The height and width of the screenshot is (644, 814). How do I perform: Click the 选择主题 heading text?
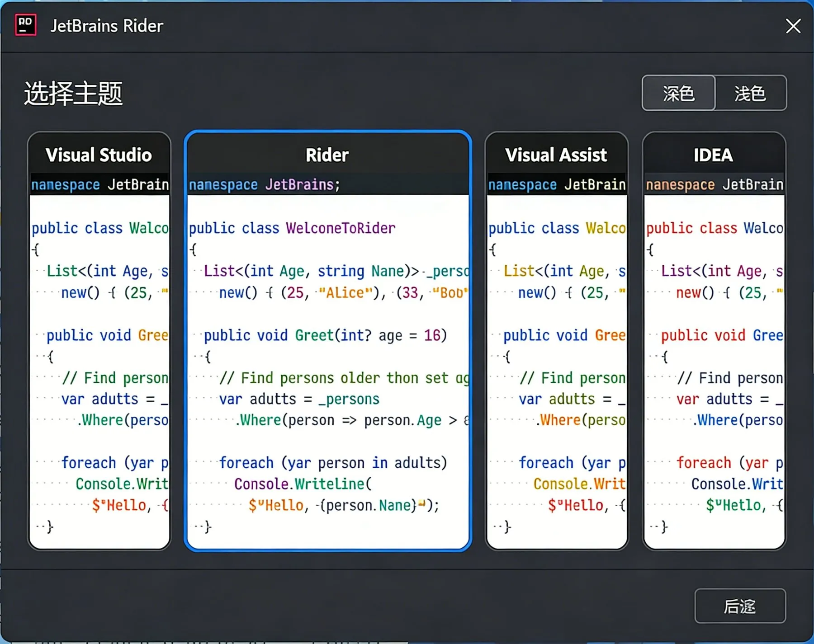tap(73, 94)
